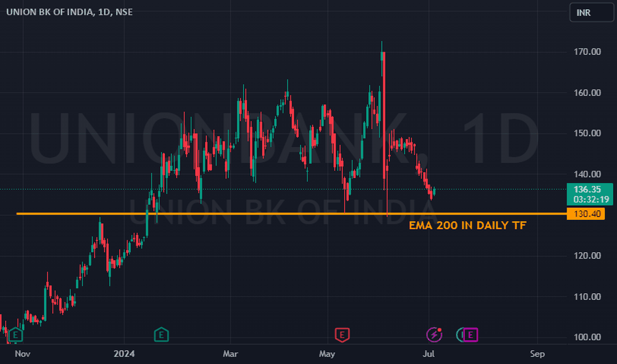Click the 140.00 price axis label
Image resolution: width=617 pixels, height=364 pixels.
[587, 174]
